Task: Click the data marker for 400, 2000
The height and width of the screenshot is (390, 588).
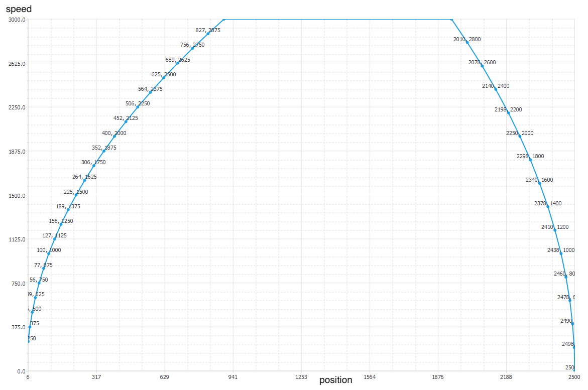Action: click(114, 137)
